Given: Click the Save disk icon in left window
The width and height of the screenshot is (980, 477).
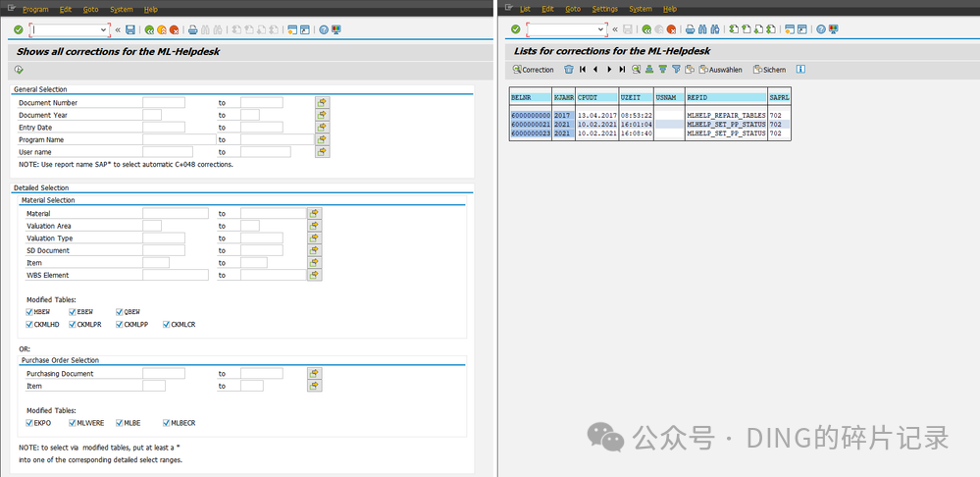Looking at the screenshot, I should [130, 29].
